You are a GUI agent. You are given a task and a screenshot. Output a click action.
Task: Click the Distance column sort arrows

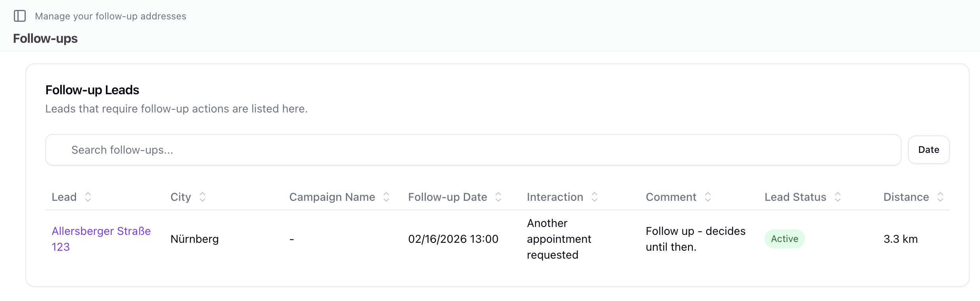[940, 197]
